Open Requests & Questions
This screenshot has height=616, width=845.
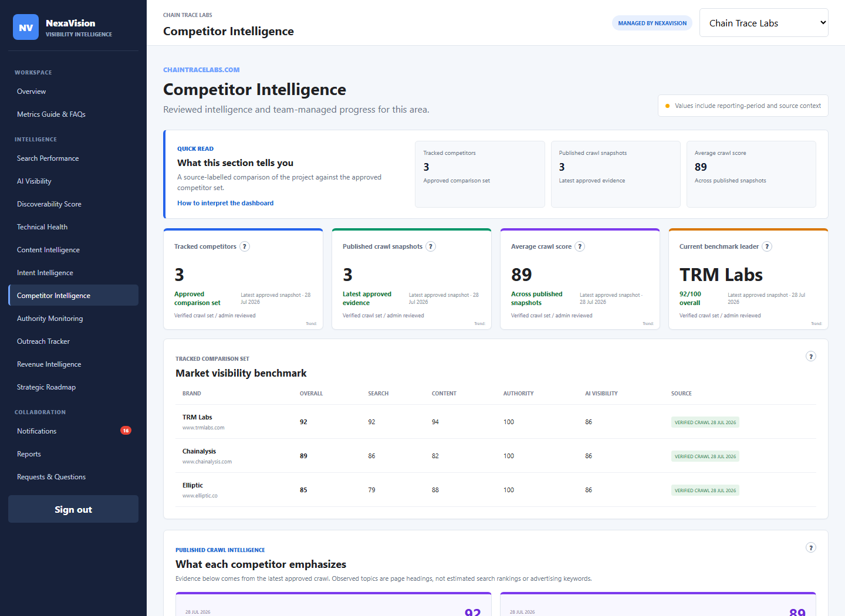(x=73, y=477)
